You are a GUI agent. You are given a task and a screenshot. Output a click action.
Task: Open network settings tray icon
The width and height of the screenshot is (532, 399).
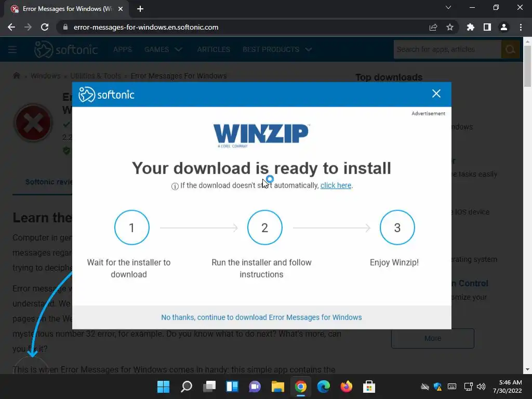click(x=468, y=387)
